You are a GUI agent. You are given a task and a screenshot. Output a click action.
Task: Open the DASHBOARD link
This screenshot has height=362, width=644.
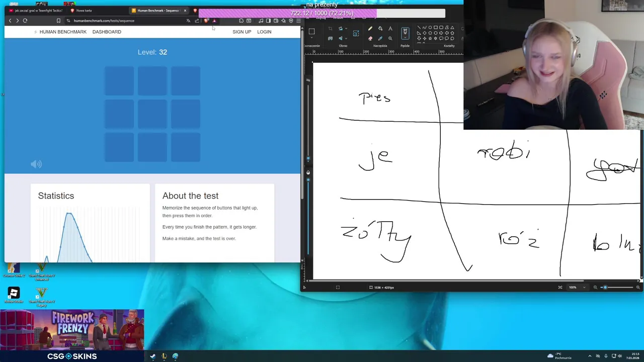click(107, 32)
